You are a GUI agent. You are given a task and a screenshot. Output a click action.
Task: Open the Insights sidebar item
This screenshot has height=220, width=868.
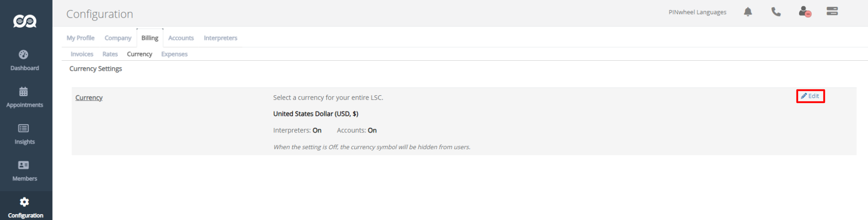coord(24,135)
